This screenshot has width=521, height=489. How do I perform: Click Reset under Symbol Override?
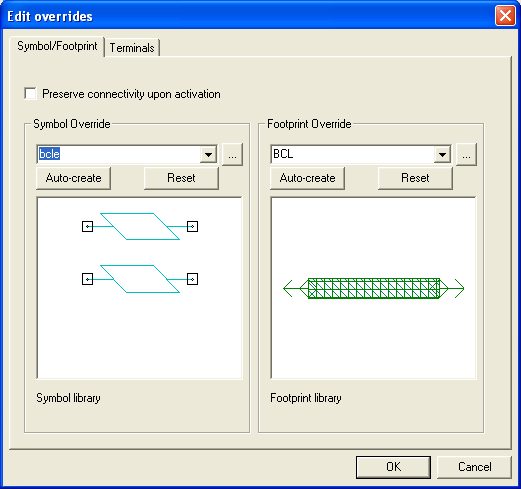(181, 178)
